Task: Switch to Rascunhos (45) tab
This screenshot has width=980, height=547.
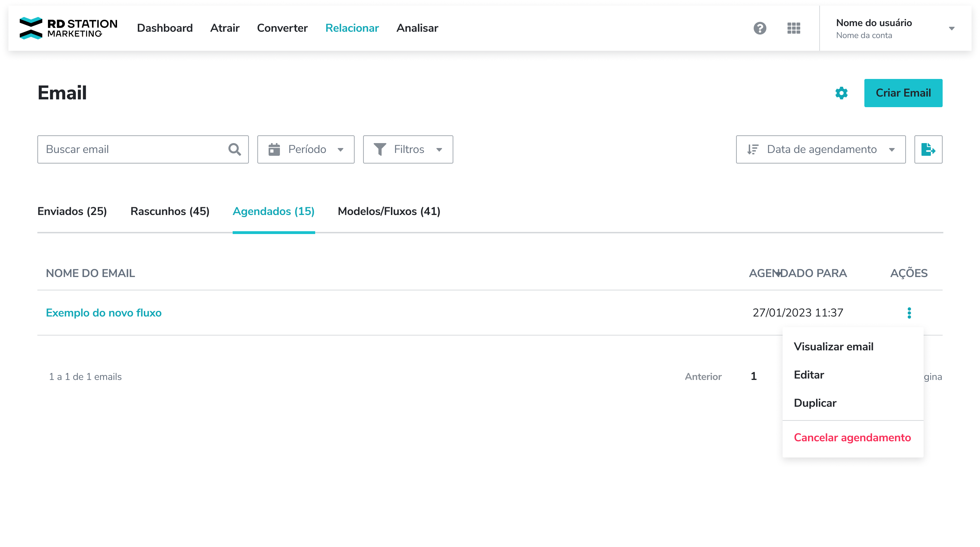Action: [170, 211]
